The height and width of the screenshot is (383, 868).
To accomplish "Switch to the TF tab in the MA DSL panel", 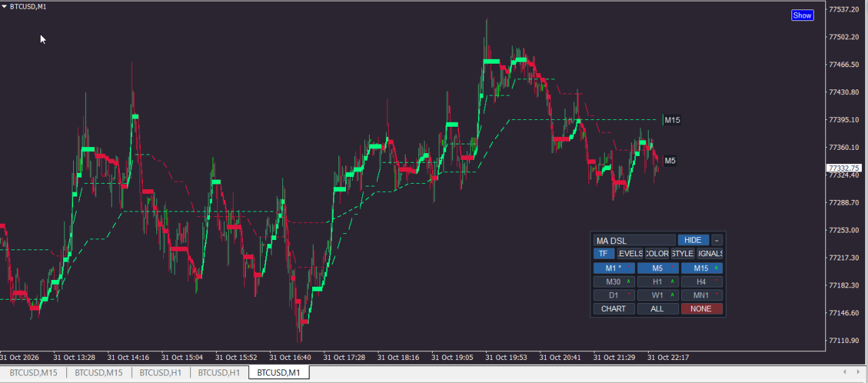I will point(603,254).
